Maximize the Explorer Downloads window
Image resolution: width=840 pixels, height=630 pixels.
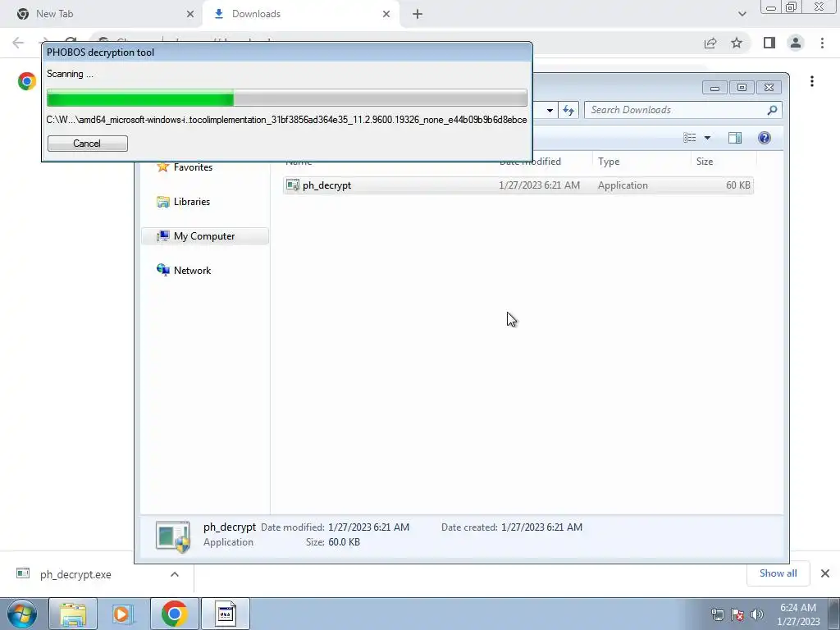pyautogui.click(x=742, y=87)
